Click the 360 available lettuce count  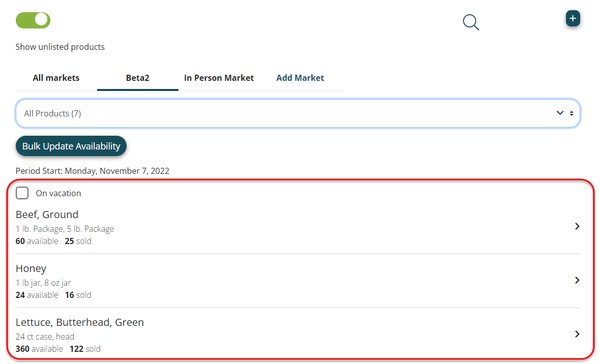point(39,349)
